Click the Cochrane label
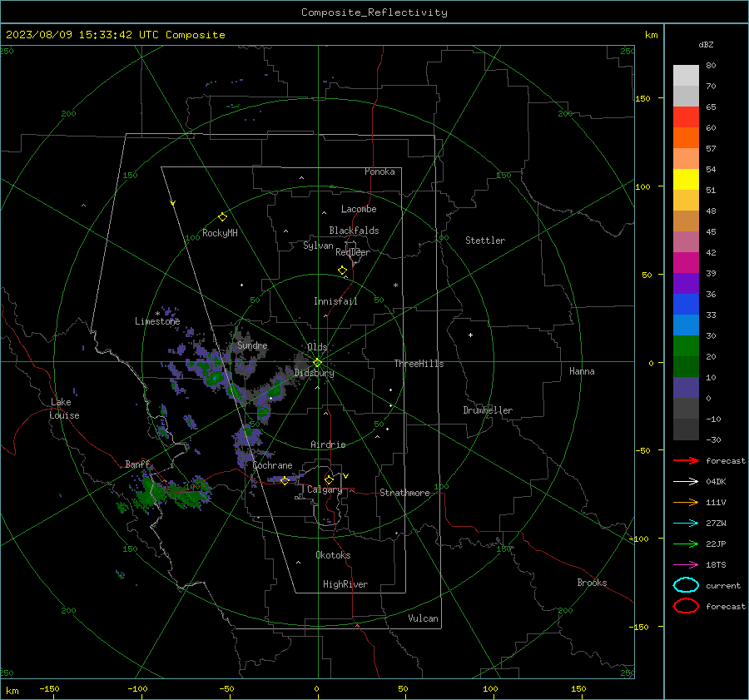Image resolution: width=749 pixels, height=700 pixels. pos(272,465)
